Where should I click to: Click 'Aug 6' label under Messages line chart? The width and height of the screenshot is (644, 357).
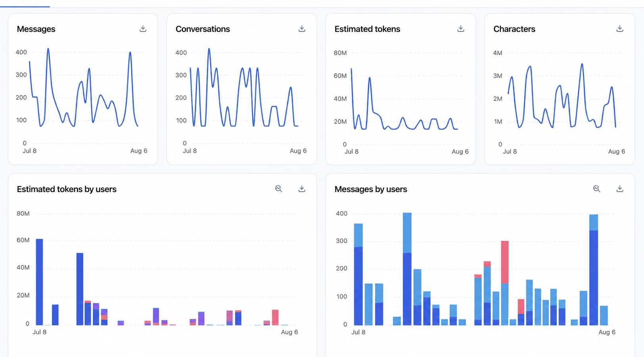click(x=139, y=151)
